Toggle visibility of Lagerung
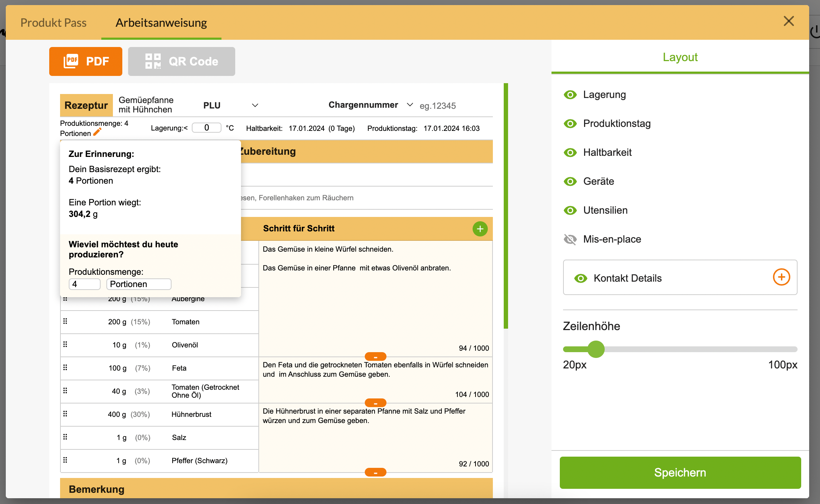Image resolution: width=820 pixels, height=504 pixels. point(570,95)
